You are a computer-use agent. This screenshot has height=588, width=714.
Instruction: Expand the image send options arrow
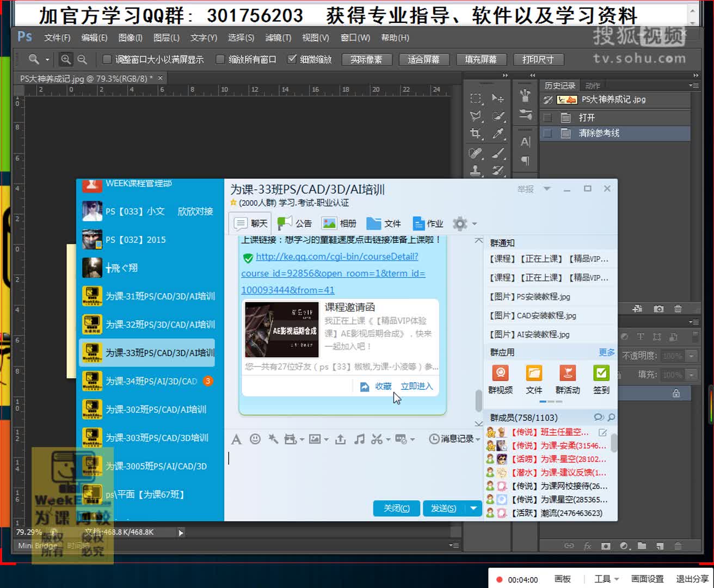pyautogui.click(x=326, y=439)
